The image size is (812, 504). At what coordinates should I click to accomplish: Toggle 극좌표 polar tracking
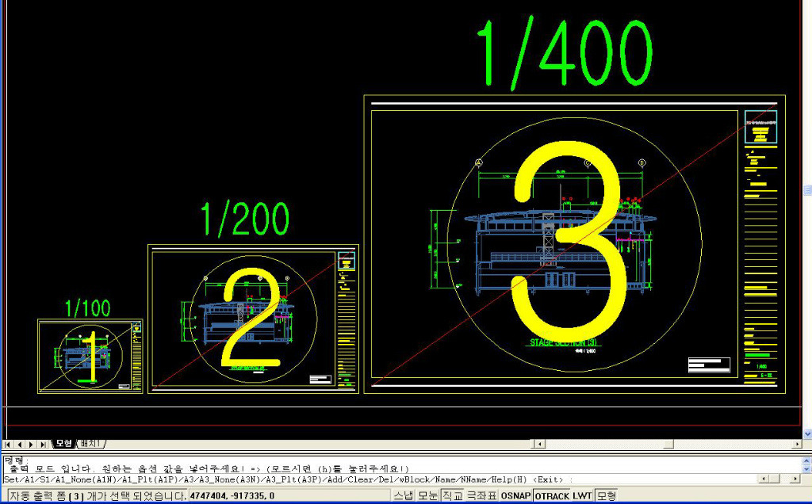[x=481, y=496]
